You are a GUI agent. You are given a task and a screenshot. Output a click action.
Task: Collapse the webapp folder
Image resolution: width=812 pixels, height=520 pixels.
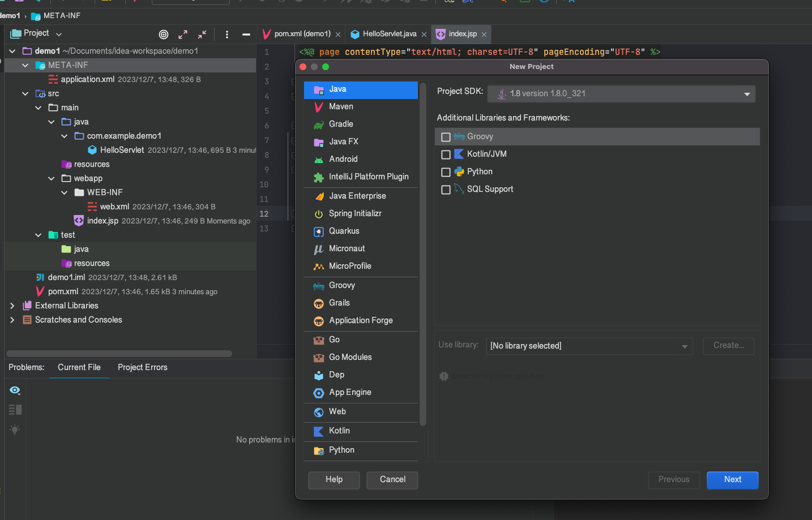52,178
